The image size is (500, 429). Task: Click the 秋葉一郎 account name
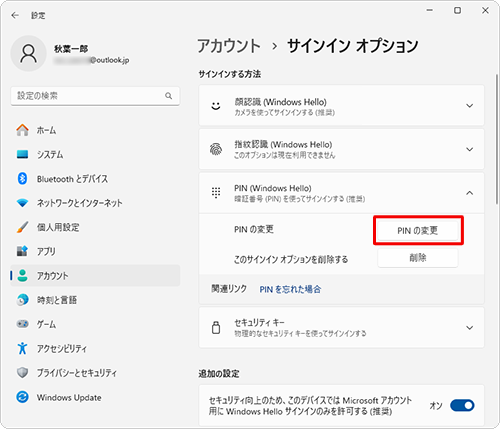coord(71,49)
